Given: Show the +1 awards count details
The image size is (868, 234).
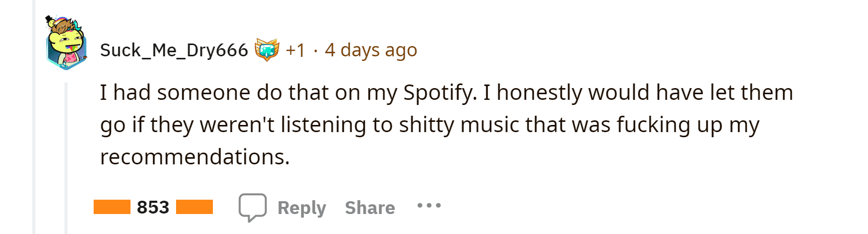Looking at the screenshot, I should tap(295, 50).
